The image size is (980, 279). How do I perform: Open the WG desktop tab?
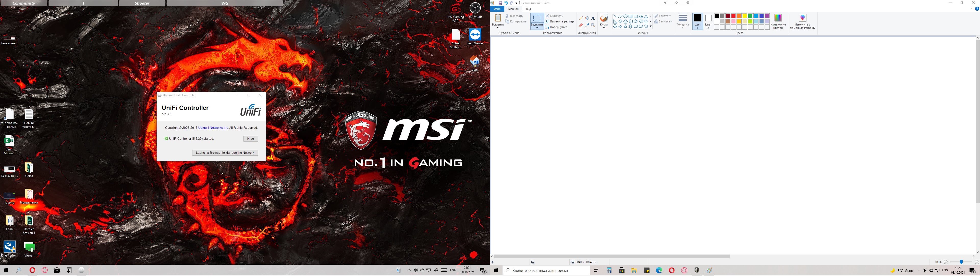click(x=225, y=3)
